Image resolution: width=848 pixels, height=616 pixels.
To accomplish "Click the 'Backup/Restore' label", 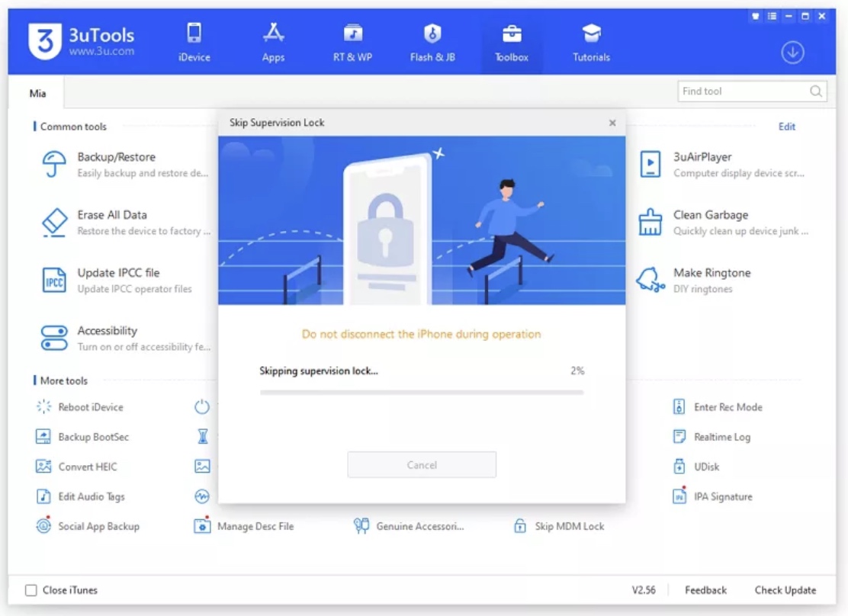I will 116,157.
